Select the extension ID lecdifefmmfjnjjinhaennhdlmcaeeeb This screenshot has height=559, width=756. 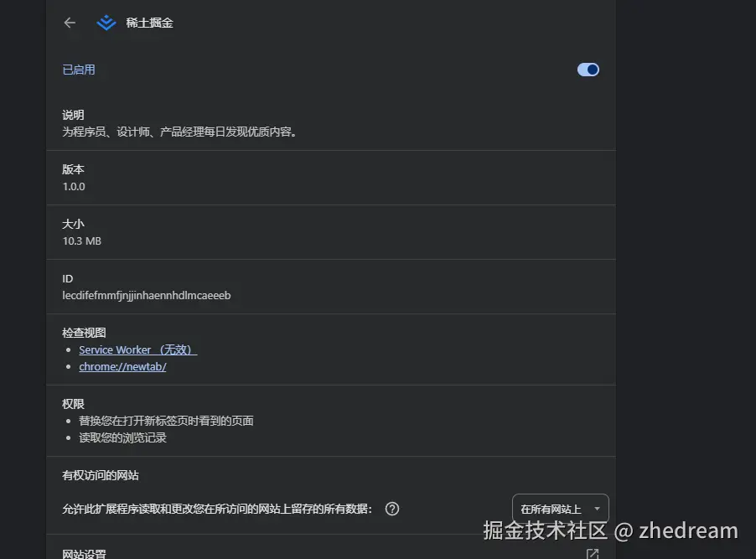(x=147, y=295)
